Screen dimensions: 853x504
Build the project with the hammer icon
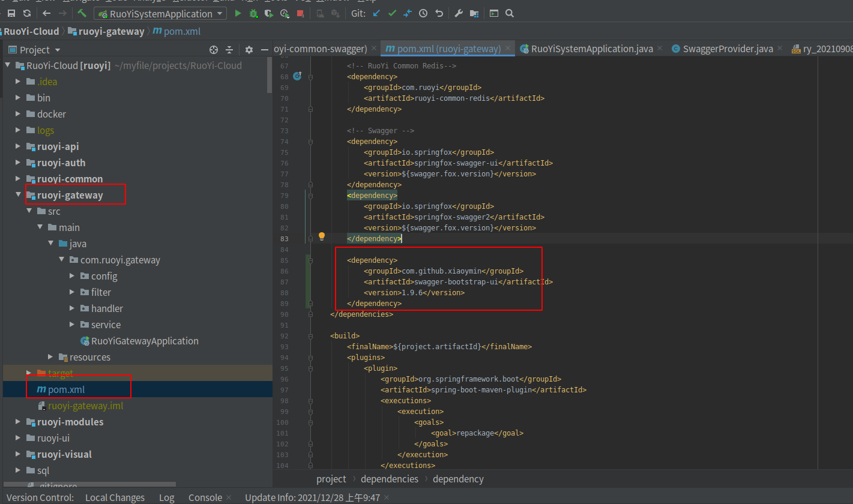(82, 13)
